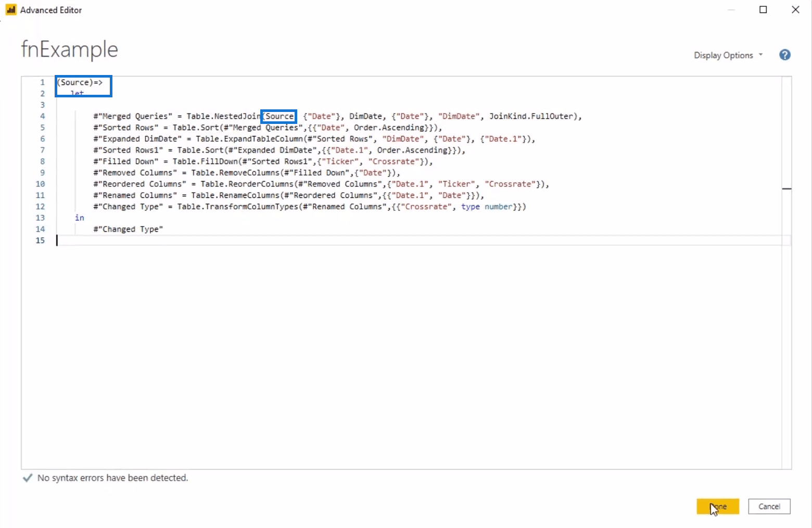Click Table.RenameColumns function on line 11
Viewport: 812px width, 528px height.
(x=235, y=195)
